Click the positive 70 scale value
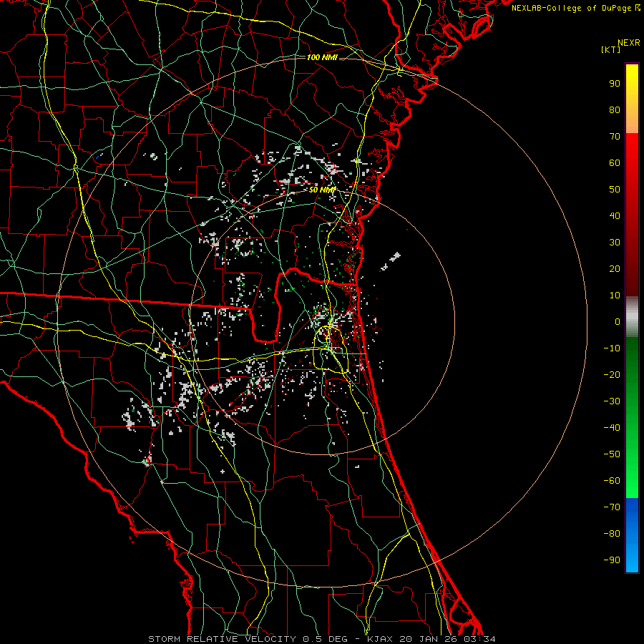The width and height of the screenshot is (644, 644). pyautogui.click(x=615, y=137)
